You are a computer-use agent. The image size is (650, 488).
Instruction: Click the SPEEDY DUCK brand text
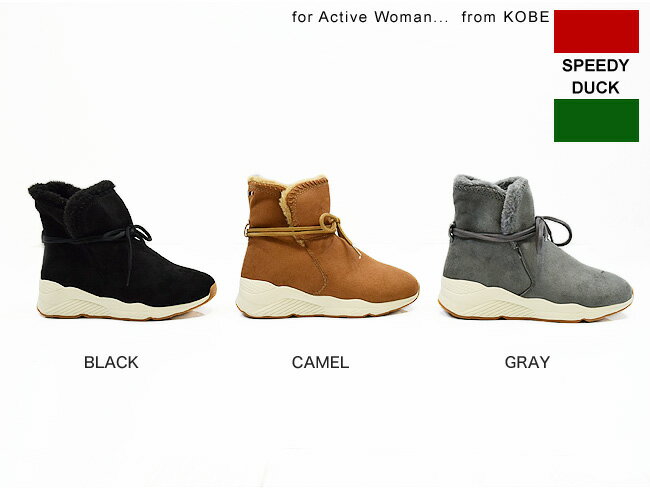pyautogui.click(x=596, y=77)
